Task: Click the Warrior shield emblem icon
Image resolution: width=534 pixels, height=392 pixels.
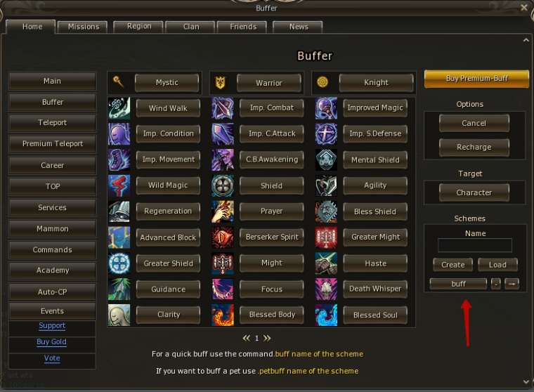Action: pyautogui.click(x=221, y=82)
